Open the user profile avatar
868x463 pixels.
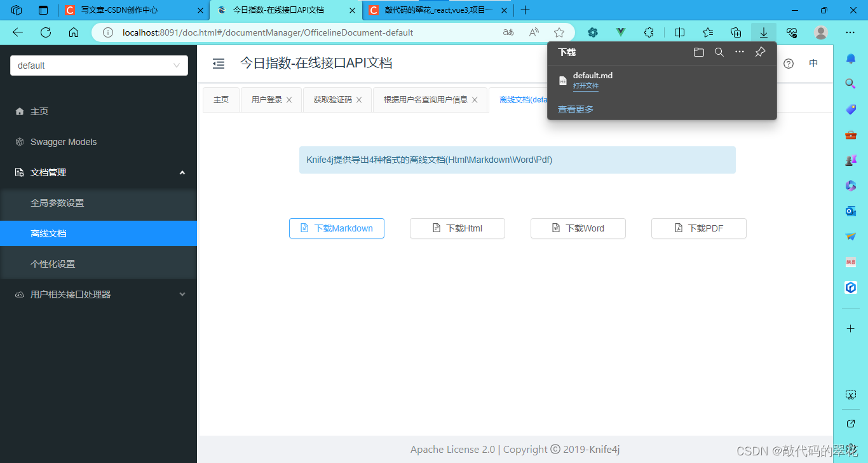[x=821, y=32]
